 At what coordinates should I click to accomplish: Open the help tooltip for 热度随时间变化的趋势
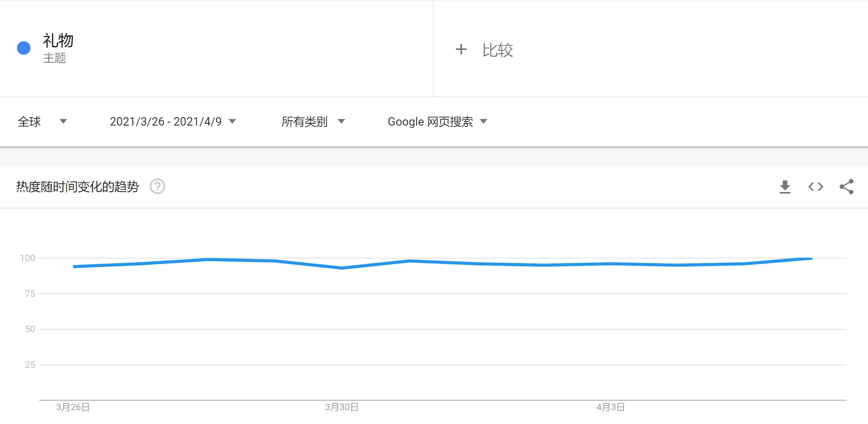(157, 187)
